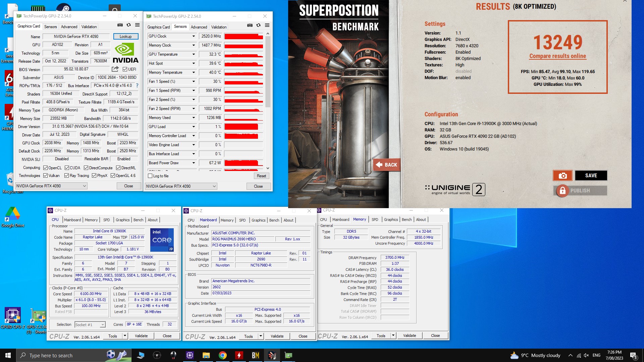Click the GPU Clock sensor graph bar
This screenshot has height=362, width=644.
[x=244, y=36]
